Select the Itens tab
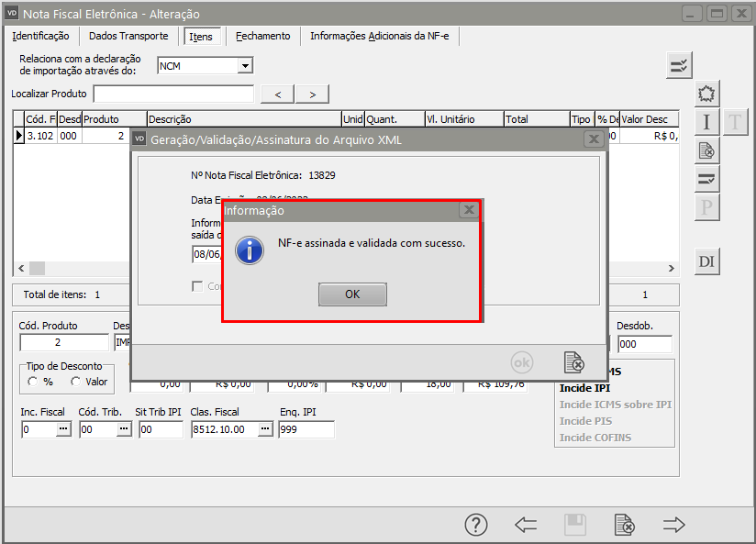Viewport: 756px width, 544px height. pos(201,37)
